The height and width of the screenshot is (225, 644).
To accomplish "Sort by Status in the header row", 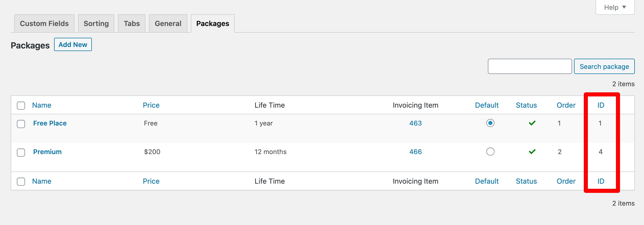I will coord(526,105).
